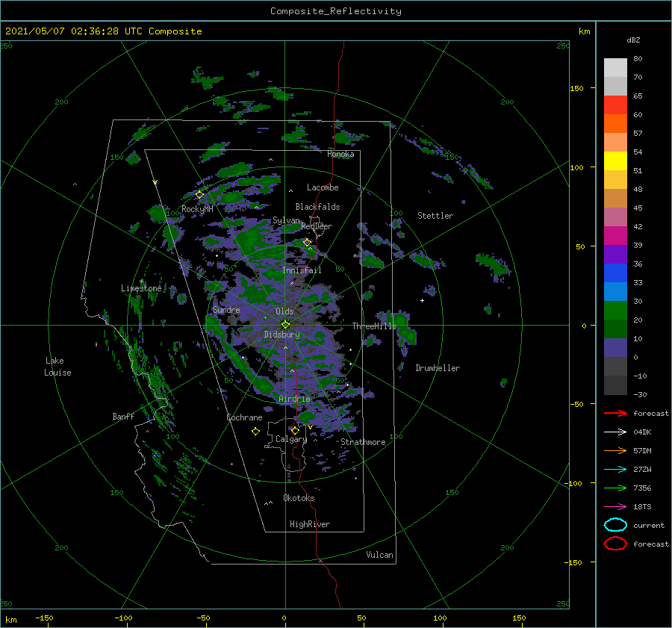Click the RockyMH label
672x628 pixels.
[197, 209]
